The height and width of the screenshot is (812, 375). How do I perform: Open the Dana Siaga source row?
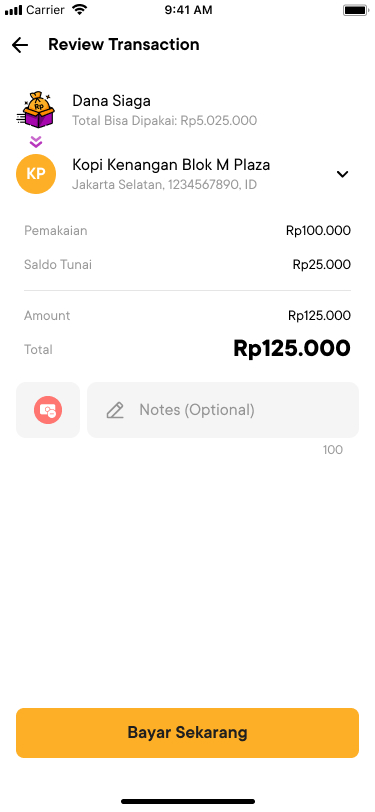(188, 110)
